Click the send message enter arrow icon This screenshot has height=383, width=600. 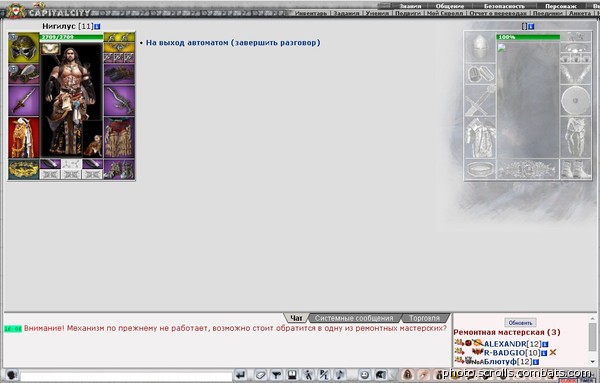[x=240, y=375]
